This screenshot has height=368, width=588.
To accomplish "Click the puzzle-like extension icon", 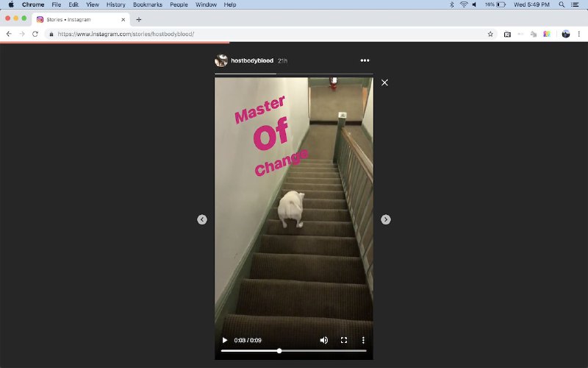I will 534,34.
